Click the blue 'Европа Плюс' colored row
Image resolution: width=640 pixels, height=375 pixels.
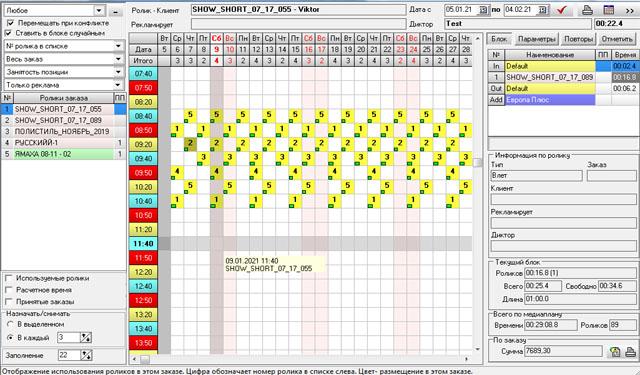[x=550, y=100]
